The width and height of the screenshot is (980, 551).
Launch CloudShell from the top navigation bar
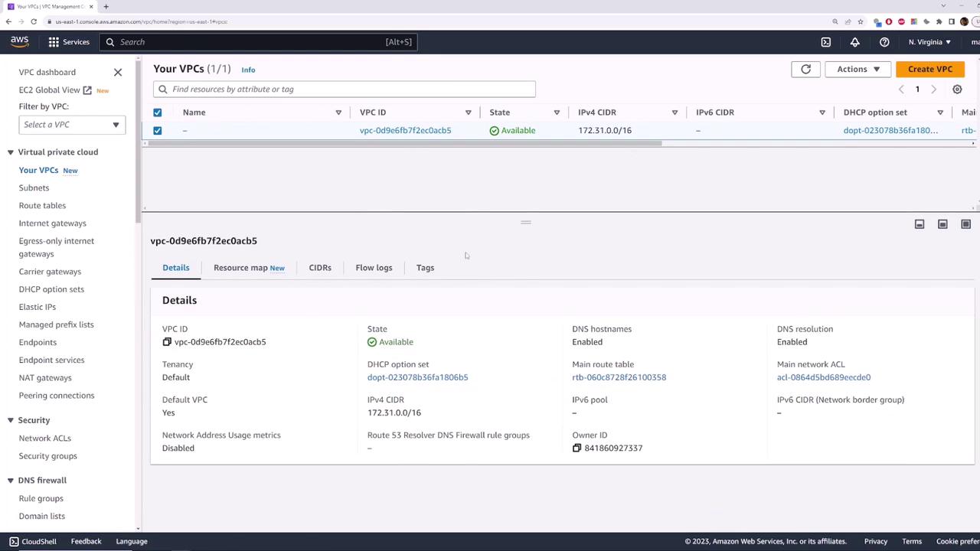pyautogui.click(x=826, y=42)
